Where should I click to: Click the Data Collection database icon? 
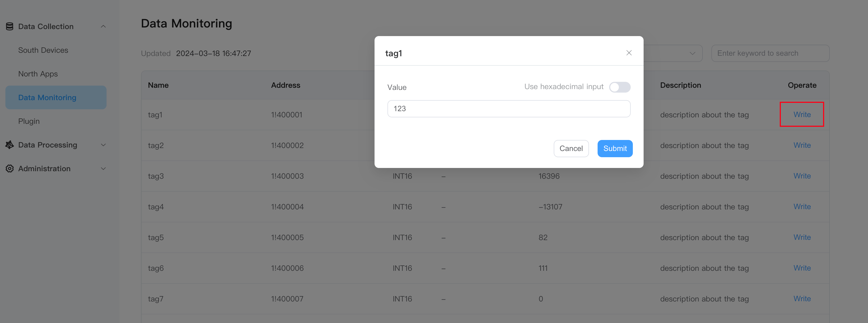tap(9, 26)
